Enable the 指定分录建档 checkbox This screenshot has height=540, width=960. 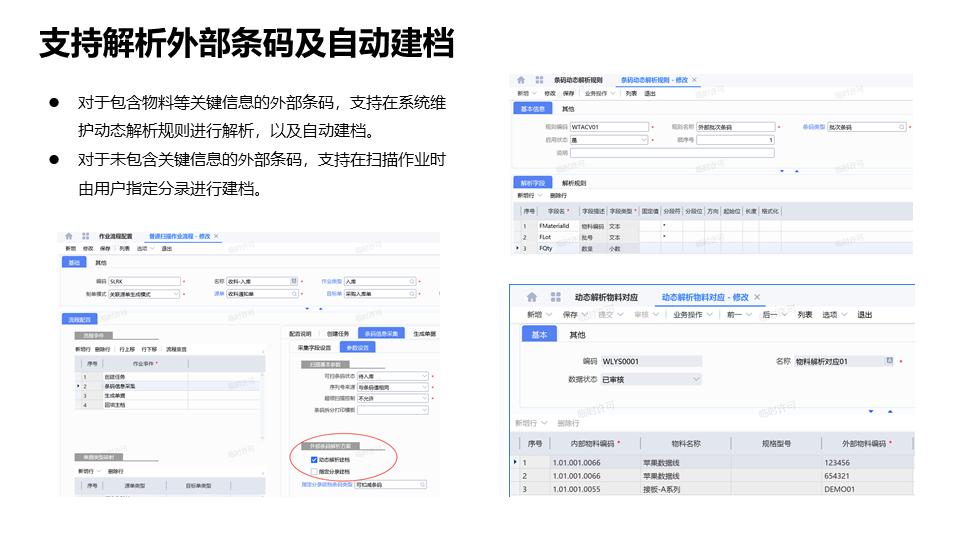[314, 471]
